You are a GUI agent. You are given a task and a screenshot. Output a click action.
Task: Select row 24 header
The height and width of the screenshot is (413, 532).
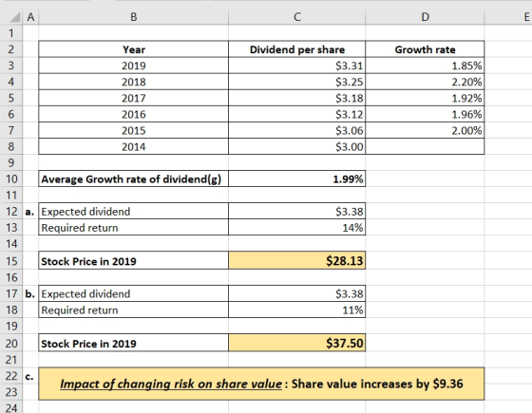coord(11,407)
